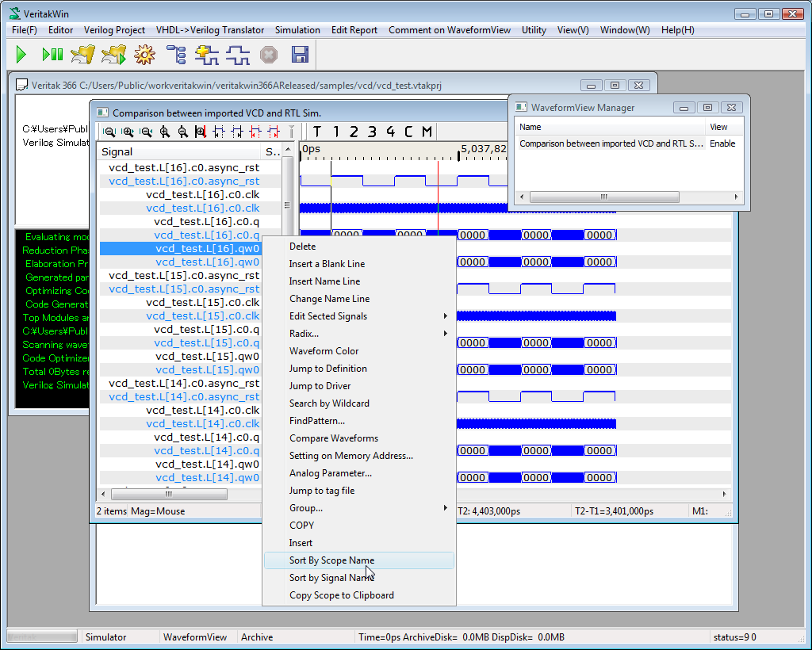The height and width of the screenshot is (650, 812).
Task: Open settings via the orange gear icon
Action: 144,55
